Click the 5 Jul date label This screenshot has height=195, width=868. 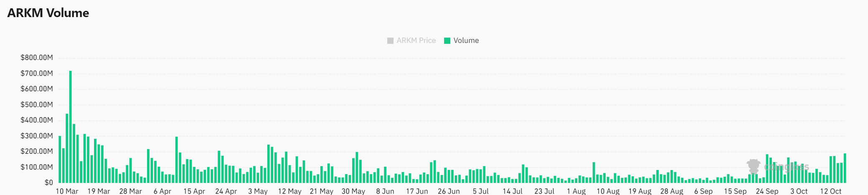(481, 191)
